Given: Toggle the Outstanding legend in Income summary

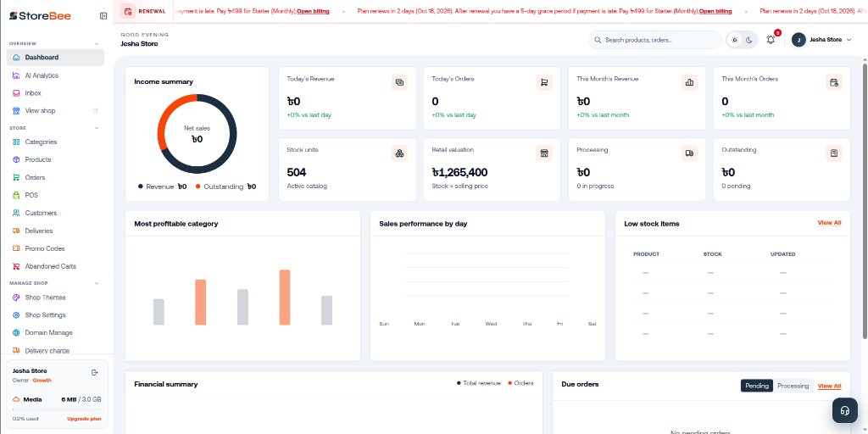Looking at the screenshot, I should (x=225, y=186).
